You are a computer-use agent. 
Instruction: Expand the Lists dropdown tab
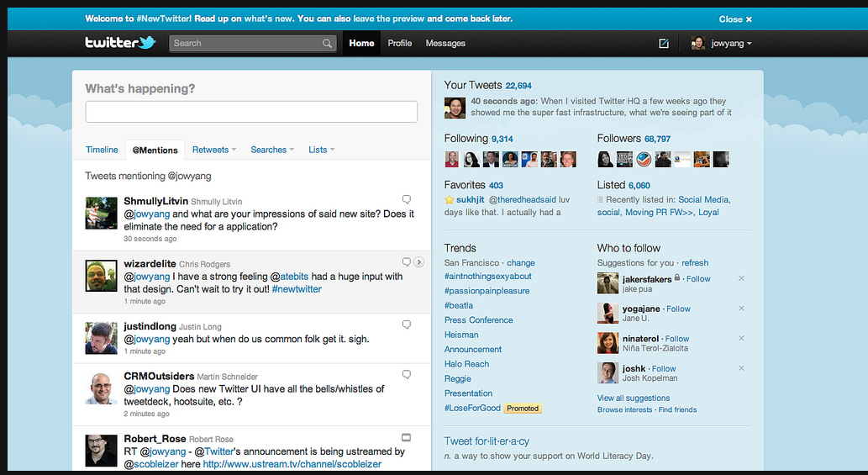pos(322,150)
